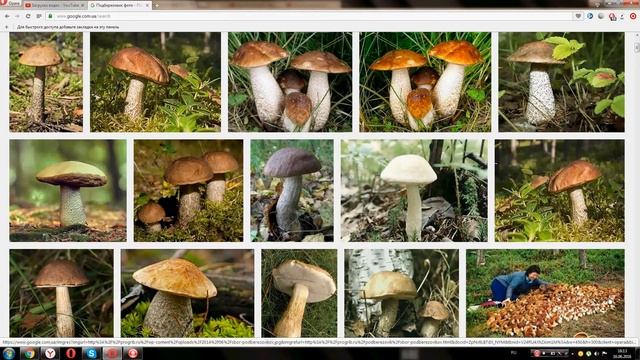This screenshot has height=360, width=640.
Task: Open thumbnail of white mushroom
Action: tap(414, 191)
